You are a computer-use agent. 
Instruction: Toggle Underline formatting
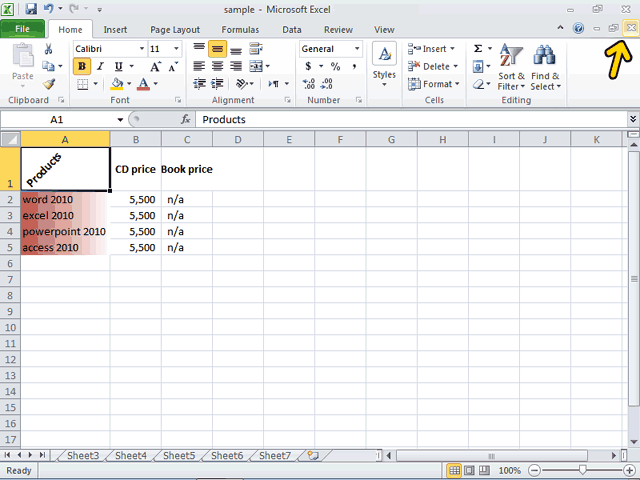pos(118,66)
